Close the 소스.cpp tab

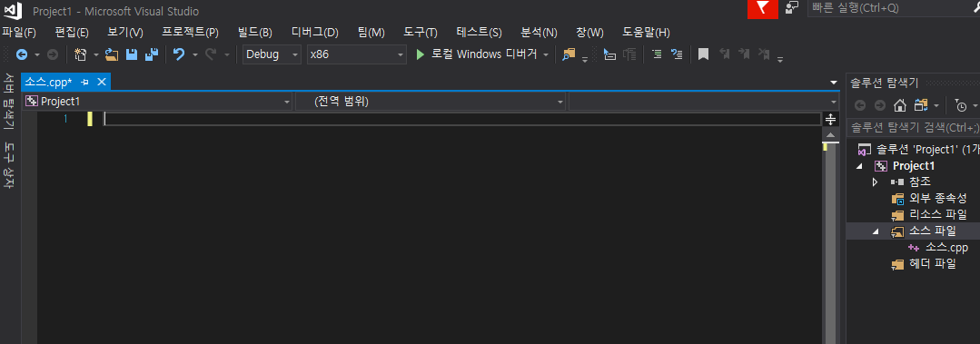(101, 82)
